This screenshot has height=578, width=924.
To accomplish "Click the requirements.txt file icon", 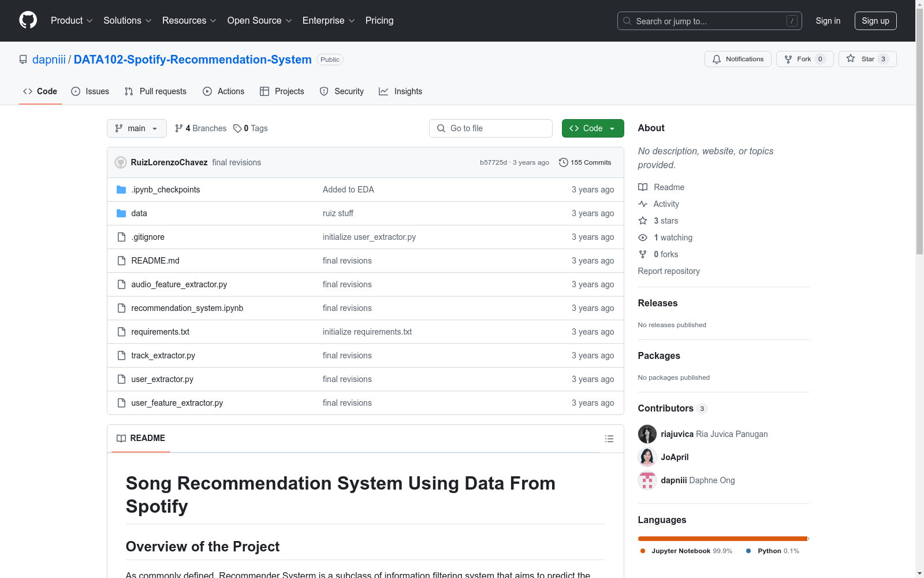I will 121,332.
